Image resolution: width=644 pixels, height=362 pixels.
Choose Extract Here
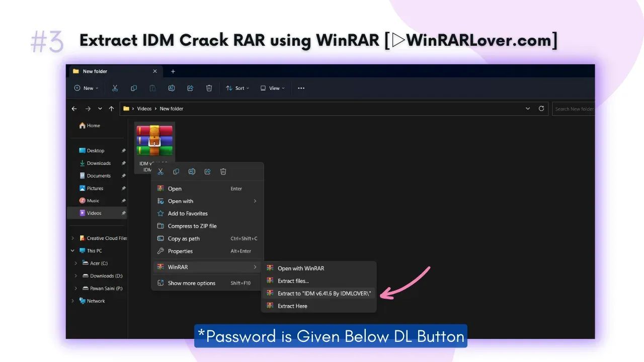click(x=319, y=306)
